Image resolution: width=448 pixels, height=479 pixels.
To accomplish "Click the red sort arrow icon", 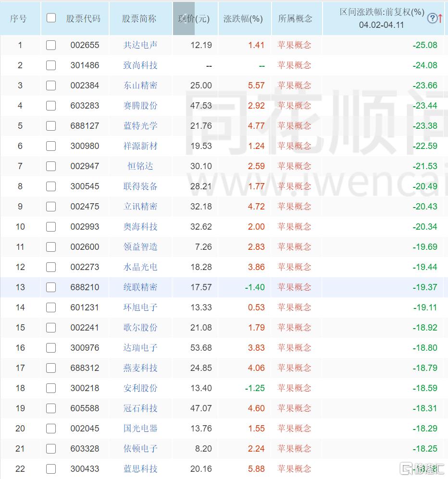I will coord(440,19).
